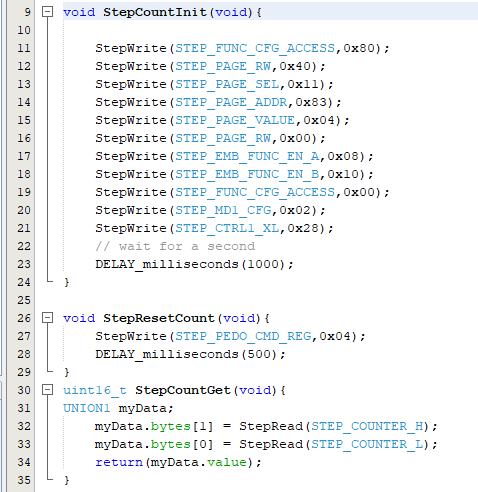The width and height of the screenshot is (478, 492).
Task: Click the 'wait for a second' comment
Action: (x=175, y=246)
